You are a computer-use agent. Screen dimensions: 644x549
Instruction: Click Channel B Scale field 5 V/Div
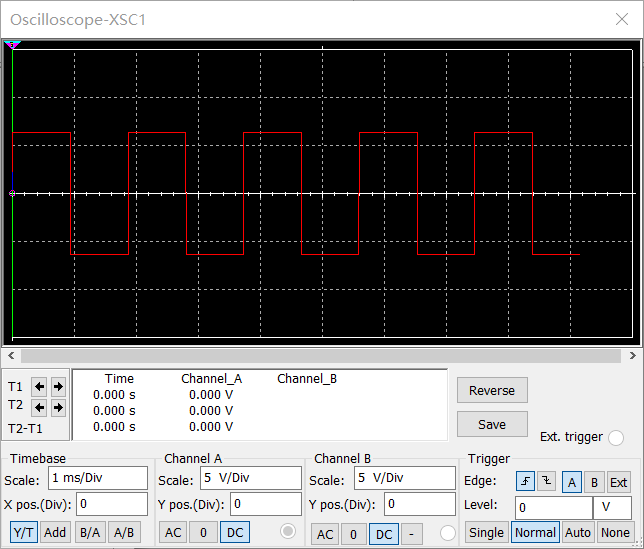point(405,478)
